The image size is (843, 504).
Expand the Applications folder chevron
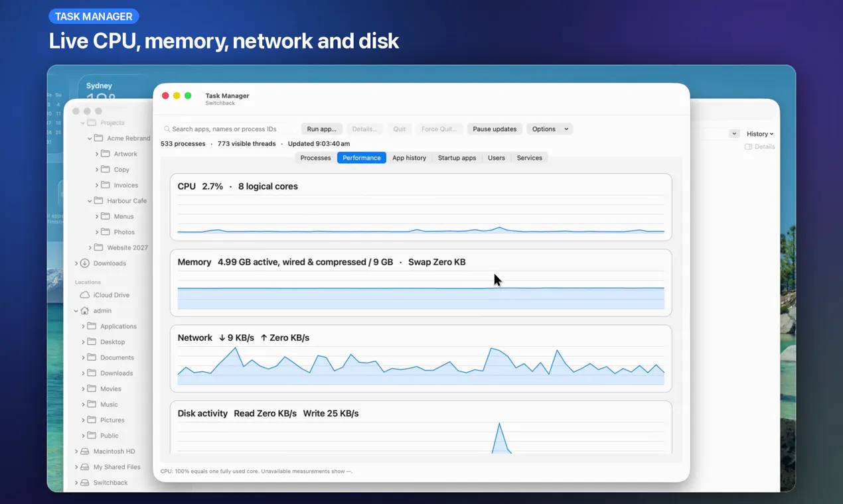pyautogui.click(x=83, y=326)
